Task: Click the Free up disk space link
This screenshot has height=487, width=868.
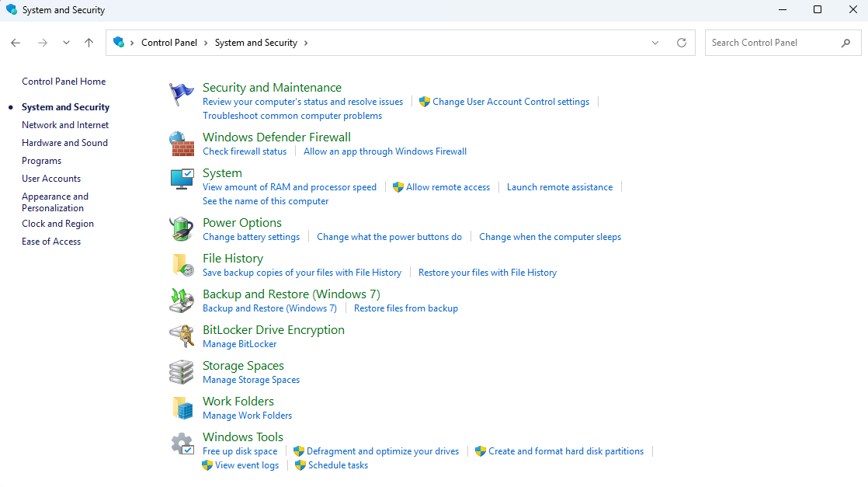Action: pos(240,450)
